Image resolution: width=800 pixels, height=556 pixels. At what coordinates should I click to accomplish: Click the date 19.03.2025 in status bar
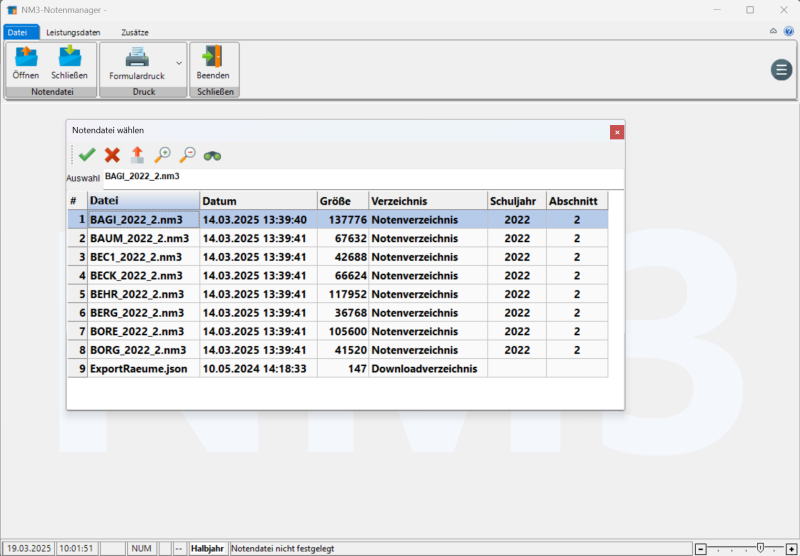click(x=29, y=549)
